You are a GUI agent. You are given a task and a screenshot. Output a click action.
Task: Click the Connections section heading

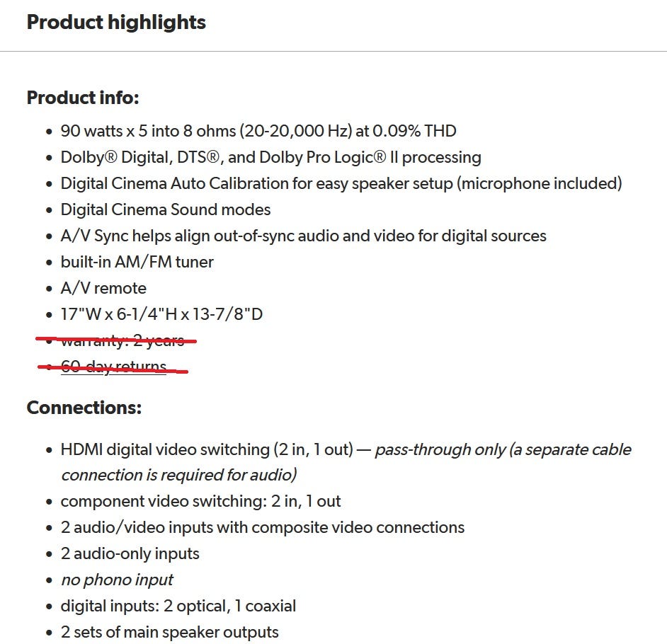point(84,408)
